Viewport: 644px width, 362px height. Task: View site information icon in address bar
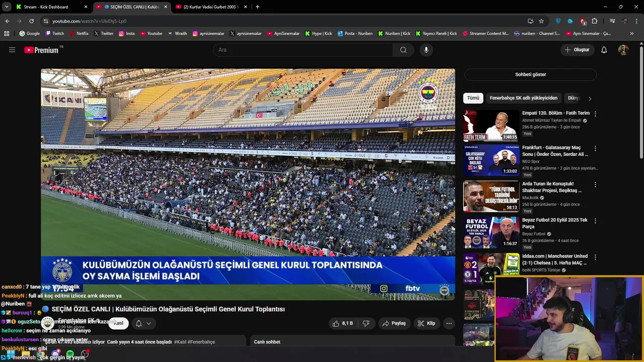pos(46,21)
